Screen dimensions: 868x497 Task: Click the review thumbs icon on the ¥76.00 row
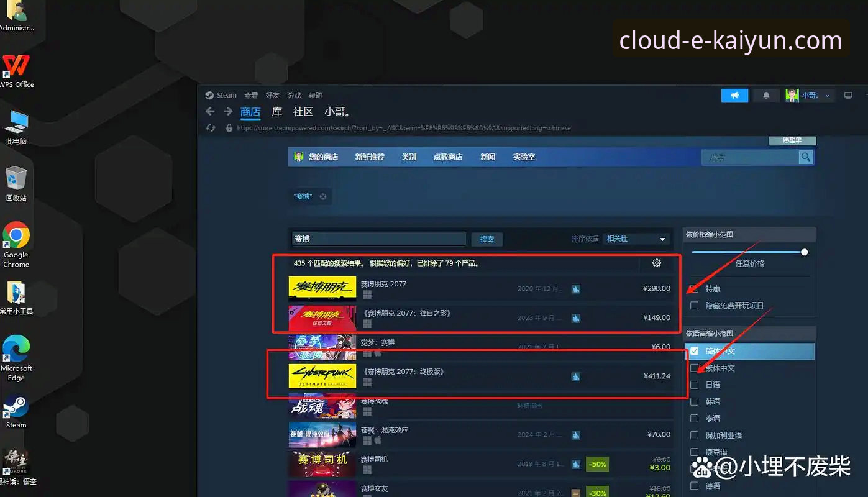point(576,435)
